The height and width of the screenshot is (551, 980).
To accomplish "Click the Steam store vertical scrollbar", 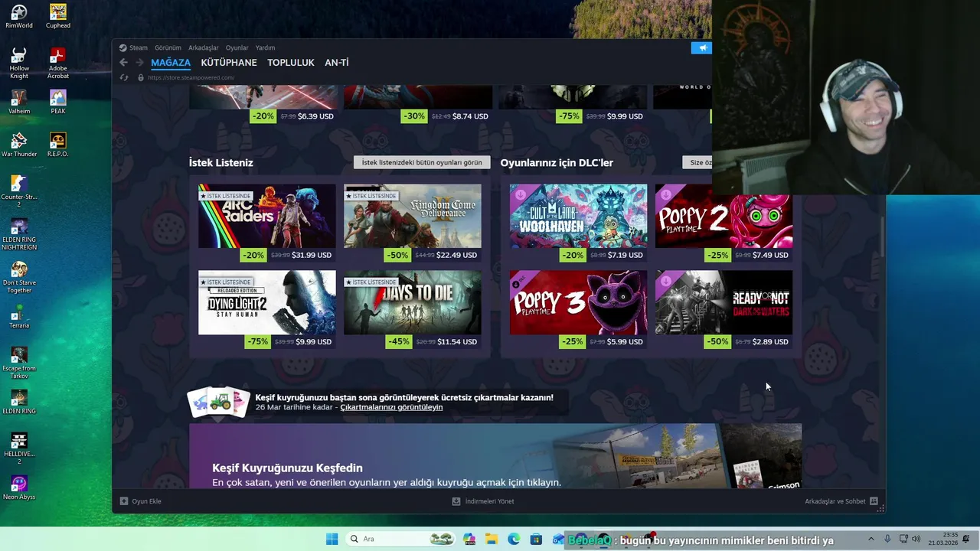I will coord(882,237).
